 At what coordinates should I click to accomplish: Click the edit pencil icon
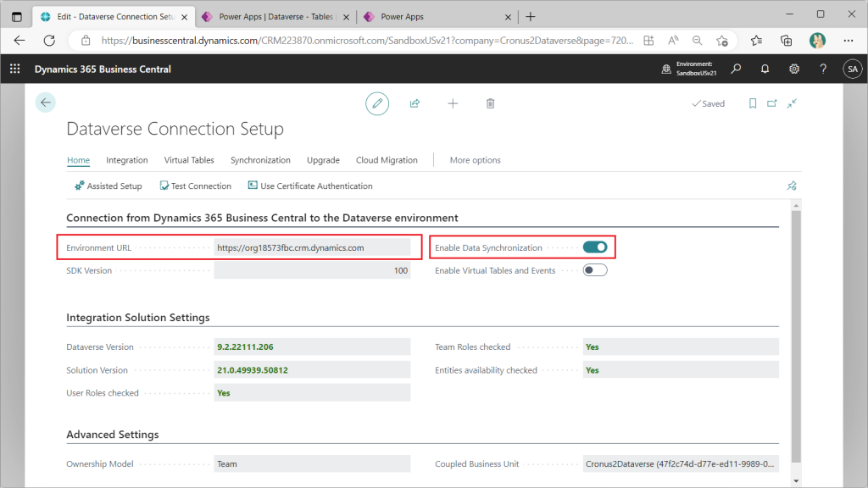coord(377,103)
